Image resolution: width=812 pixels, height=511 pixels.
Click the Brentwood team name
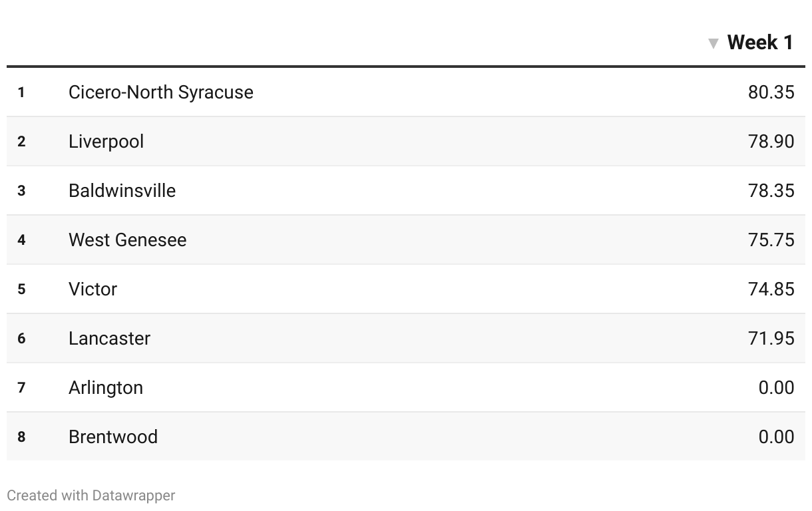click(112, 436)
